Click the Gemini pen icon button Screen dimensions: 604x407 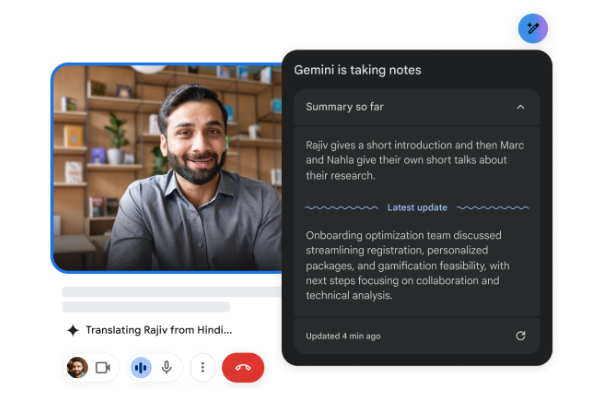tap(532, 28)
